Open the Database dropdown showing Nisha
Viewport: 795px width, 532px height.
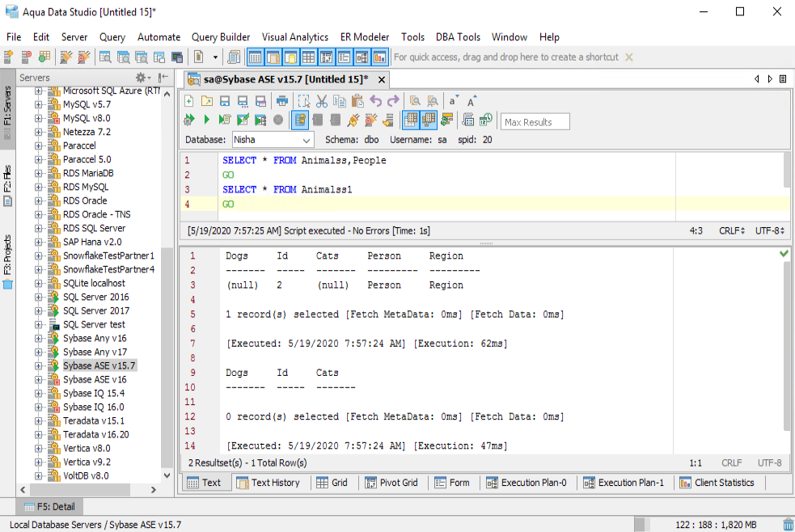[273, 140]
